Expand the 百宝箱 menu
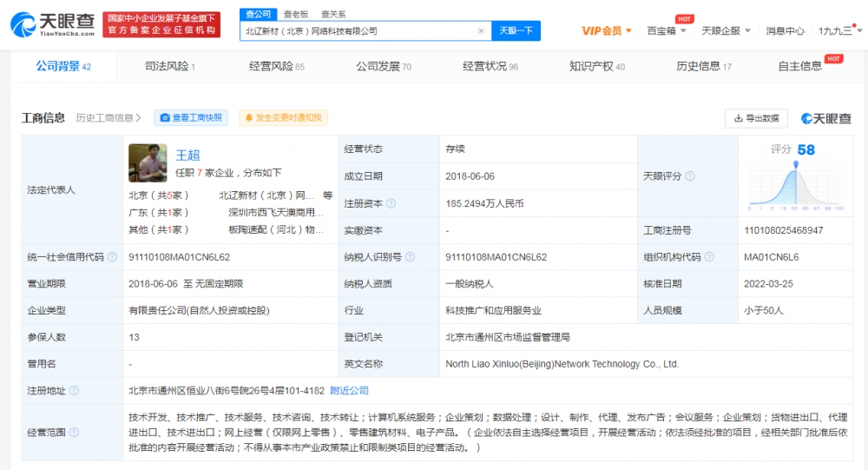 [x=667, y=31]
